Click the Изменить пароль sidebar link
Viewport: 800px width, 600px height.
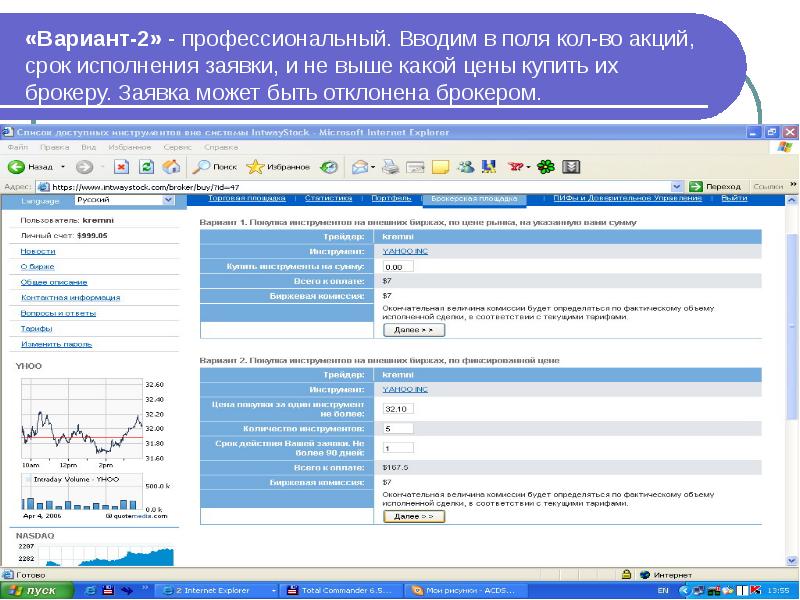50,343
